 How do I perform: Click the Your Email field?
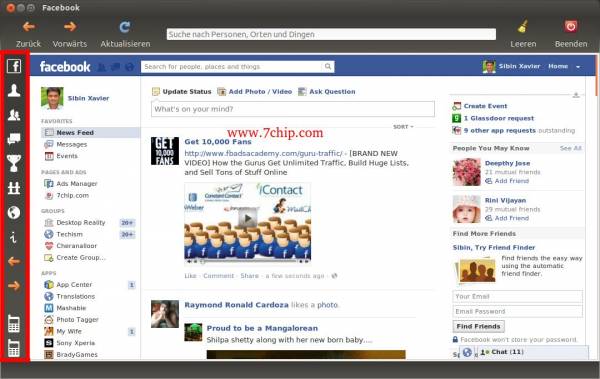517,296
